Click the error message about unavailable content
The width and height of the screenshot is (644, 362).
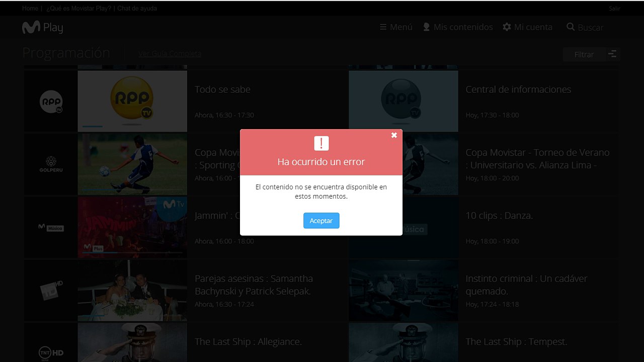(x=321, y=192)
